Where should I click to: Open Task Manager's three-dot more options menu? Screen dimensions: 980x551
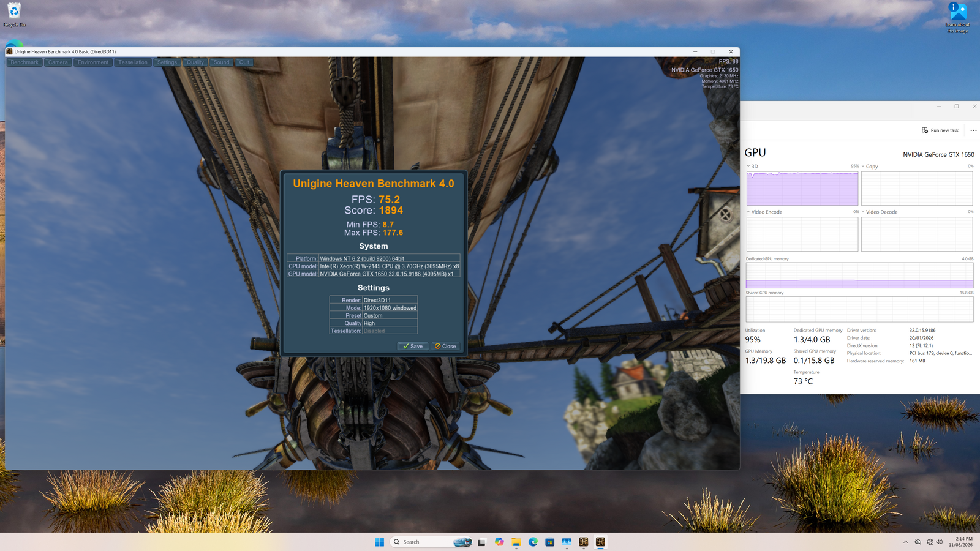973,130
